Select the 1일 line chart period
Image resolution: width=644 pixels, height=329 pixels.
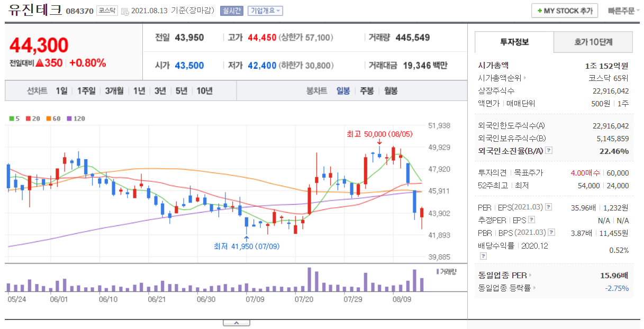tap(61, 90)
